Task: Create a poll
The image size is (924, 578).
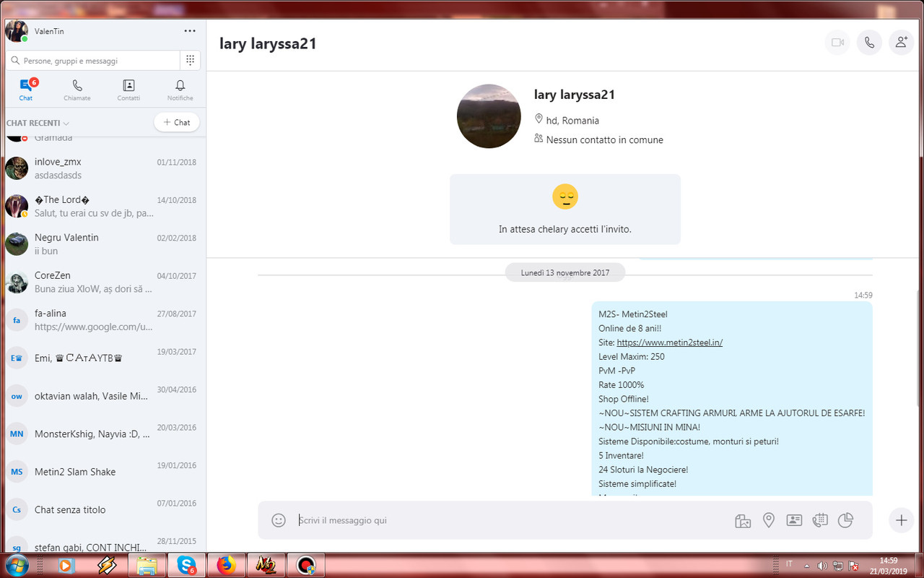Action: (846, 520)
